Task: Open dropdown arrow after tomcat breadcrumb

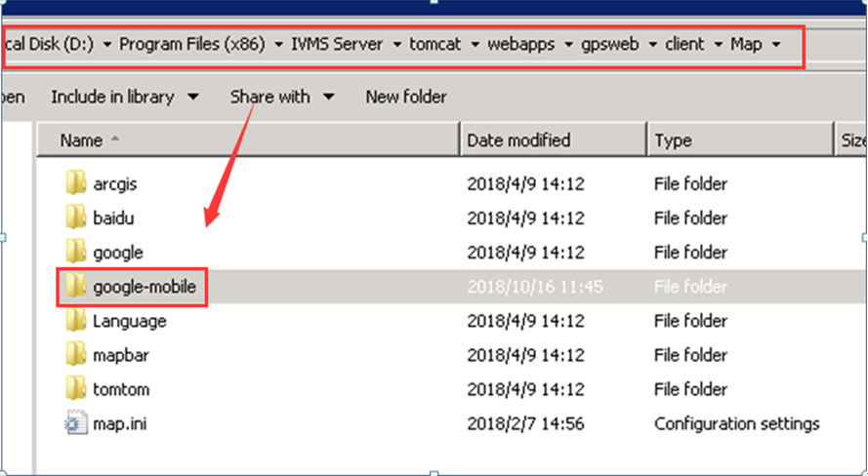Action: point(475,45)
